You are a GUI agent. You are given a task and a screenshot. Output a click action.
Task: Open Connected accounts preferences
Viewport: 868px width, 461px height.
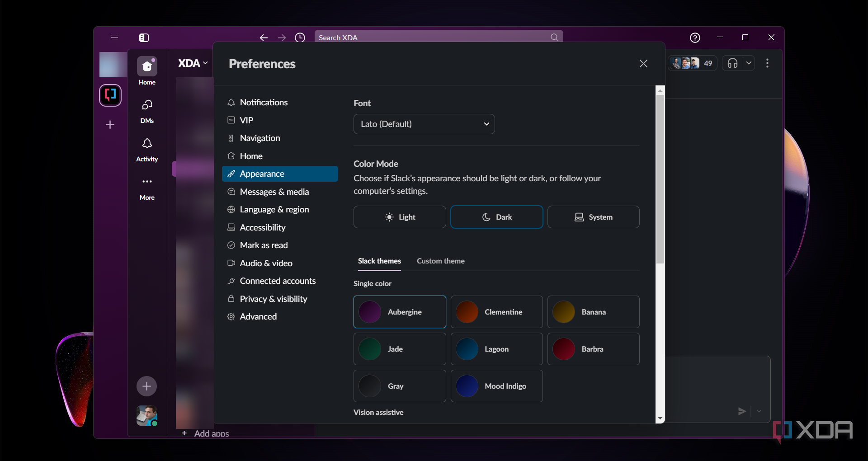coord(280,281)
